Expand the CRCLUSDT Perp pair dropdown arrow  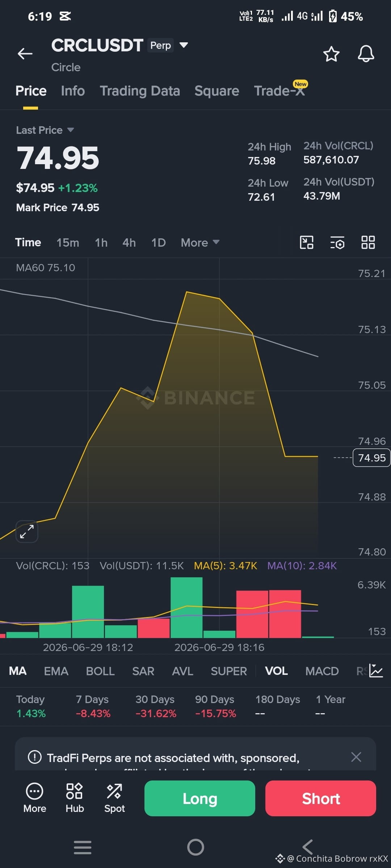184,45
